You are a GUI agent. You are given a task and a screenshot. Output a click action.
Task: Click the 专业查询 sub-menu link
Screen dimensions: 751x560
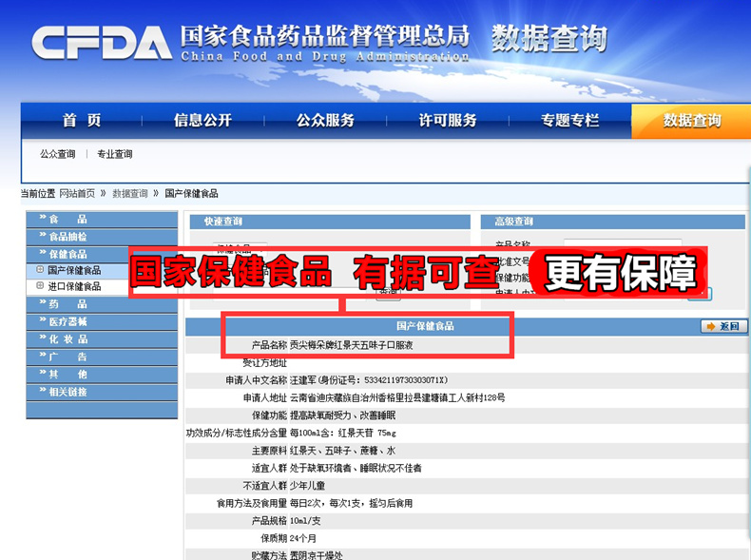tap(115, 154)
